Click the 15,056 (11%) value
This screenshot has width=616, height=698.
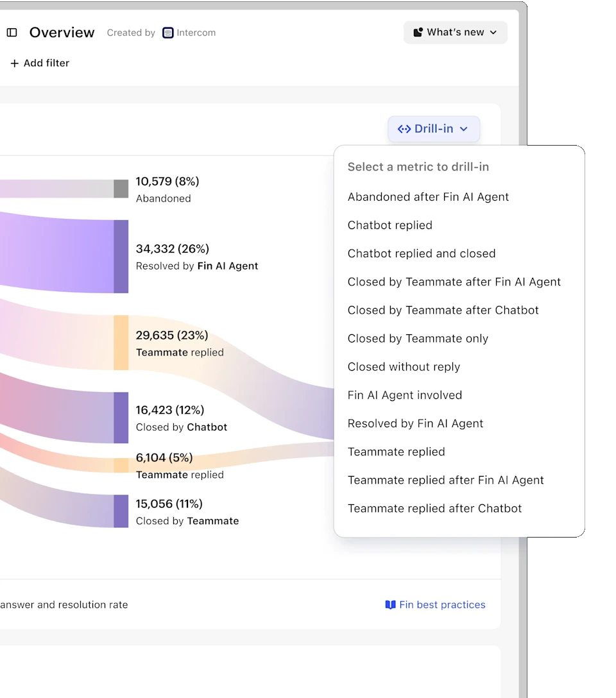pyautogui.click(x=169, y=504)
